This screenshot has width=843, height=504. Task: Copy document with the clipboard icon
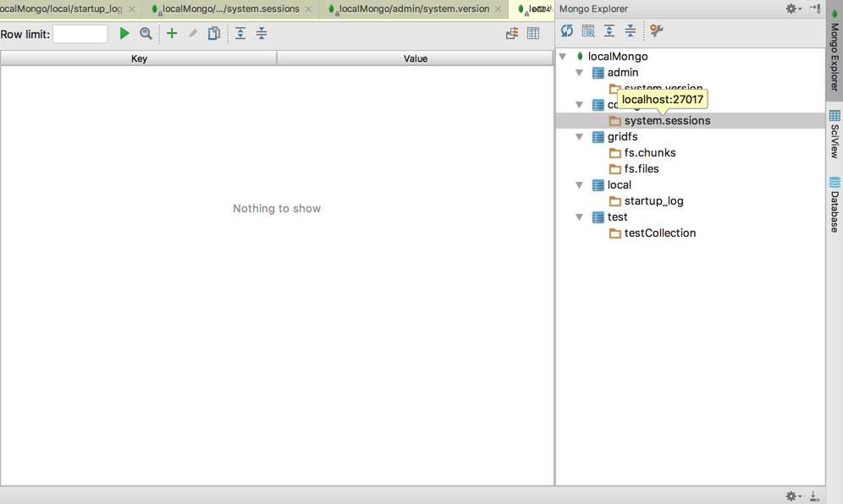214,33
